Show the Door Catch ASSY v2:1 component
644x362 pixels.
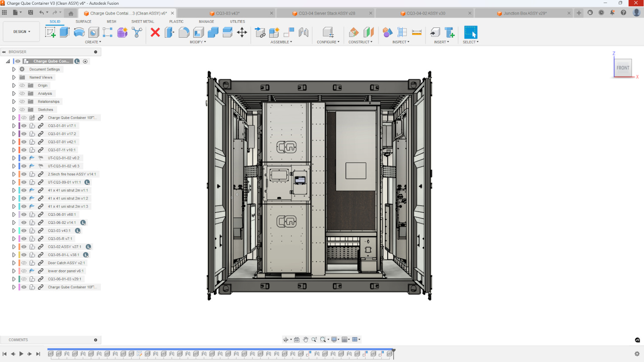click(24, 263)
